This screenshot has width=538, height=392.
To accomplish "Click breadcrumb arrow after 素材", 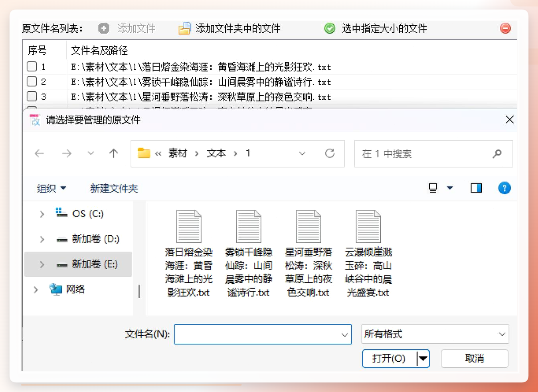I will [x=197, y=154].
